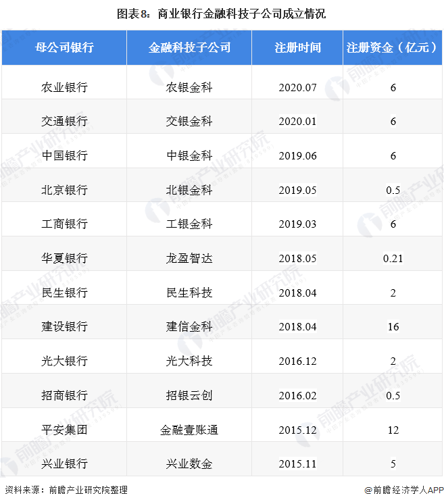Viewport: 444px width, 504px height.
Task: Select the date 2016.02
Action: (297, 395)
